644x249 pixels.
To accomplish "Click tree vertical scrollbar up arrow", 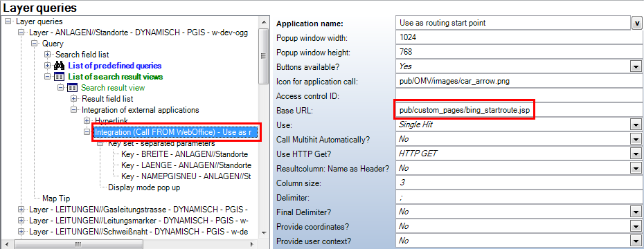I will (263, 21).
